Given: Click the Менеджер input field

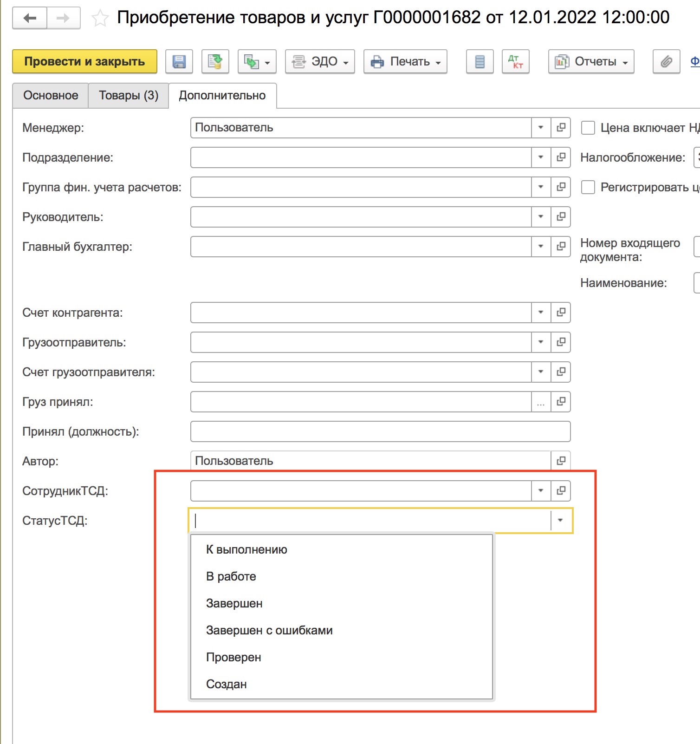Looking at the screenshot, I should tap(361, 128).
